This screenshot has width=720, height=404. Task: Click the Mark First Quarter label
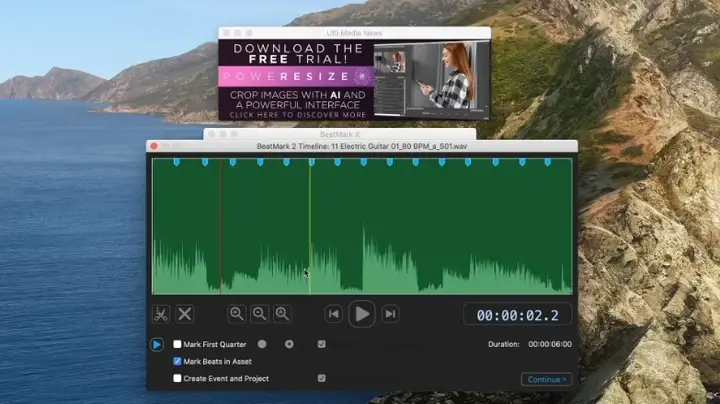(x=215, y=344)
